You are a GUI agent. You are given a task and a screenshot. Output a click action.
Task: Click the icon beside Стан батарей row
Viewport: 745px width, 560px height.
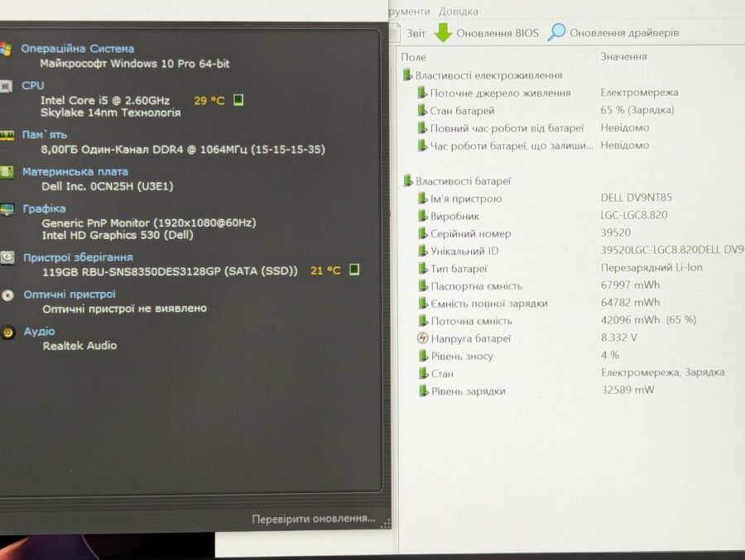(x=422, y=110)
